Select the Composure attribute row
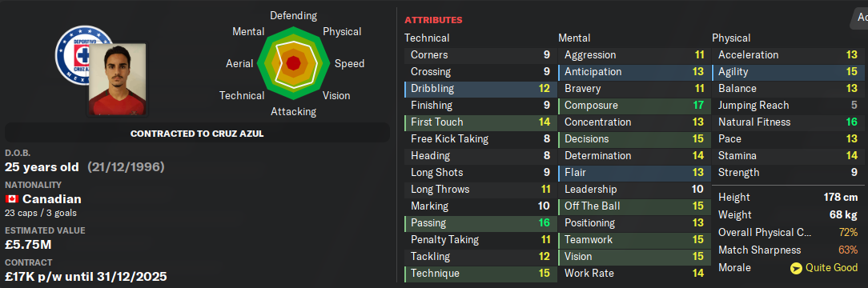Image resolution: width=868 pixels, height=288 pixels. click(633, 105)
